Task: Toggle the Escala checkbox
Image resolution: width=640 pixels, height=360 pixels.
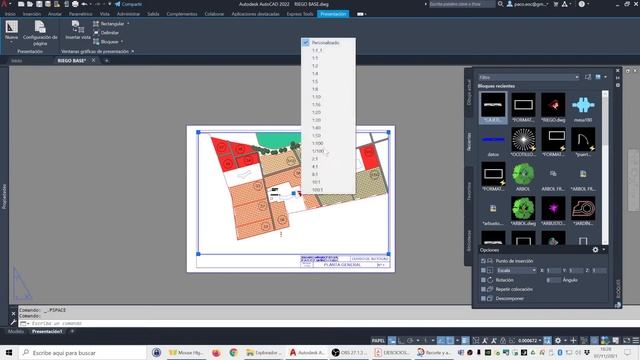Action: (x=483, y=270)
